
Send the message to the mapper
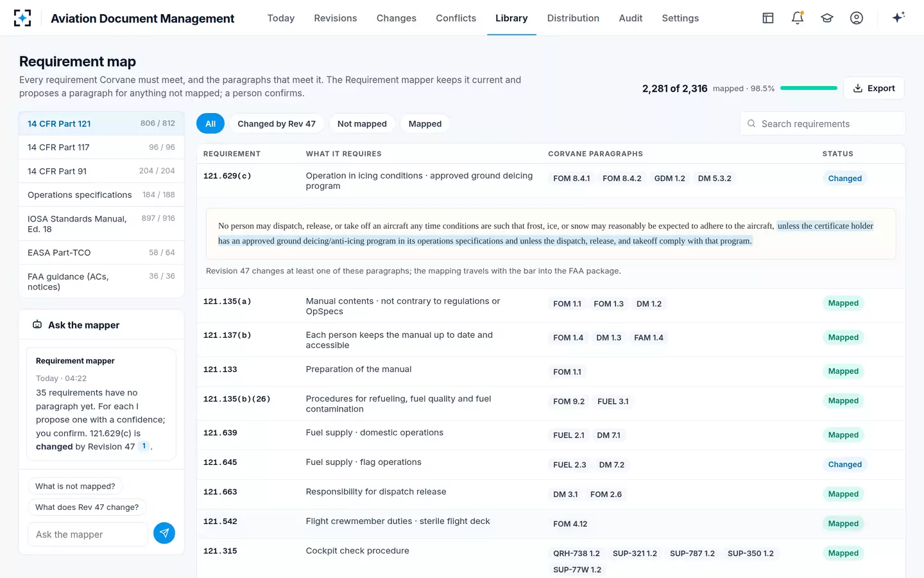[x=164, y=533]
